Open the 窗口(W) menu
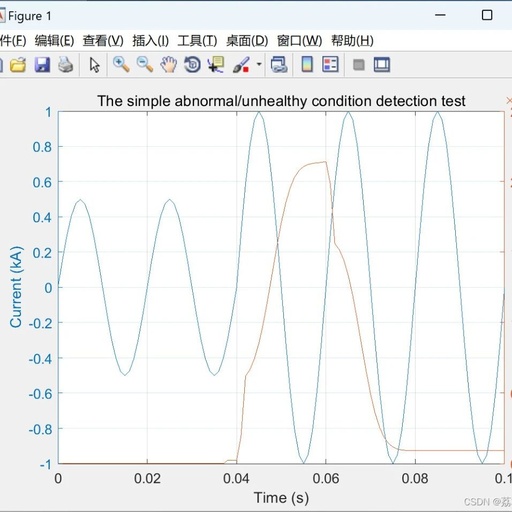 click(x=299, y=41)
